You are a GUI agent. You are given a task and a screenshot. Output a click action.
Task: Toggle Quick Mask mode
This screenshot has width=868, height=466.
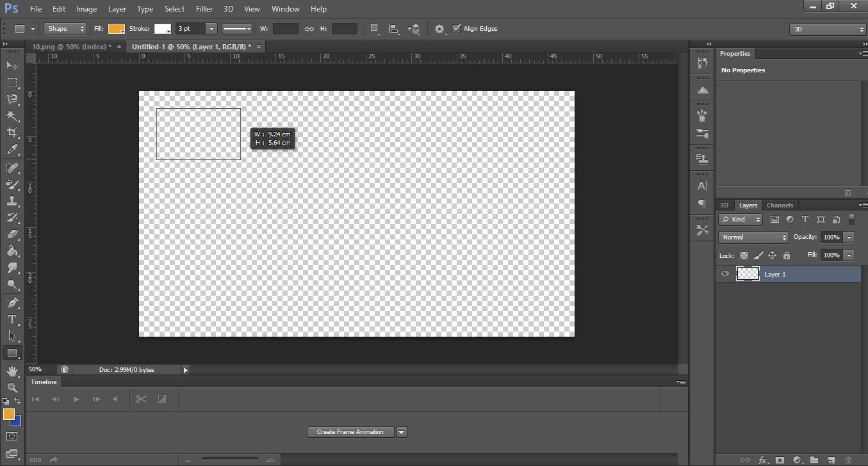[x=12, y=437]
